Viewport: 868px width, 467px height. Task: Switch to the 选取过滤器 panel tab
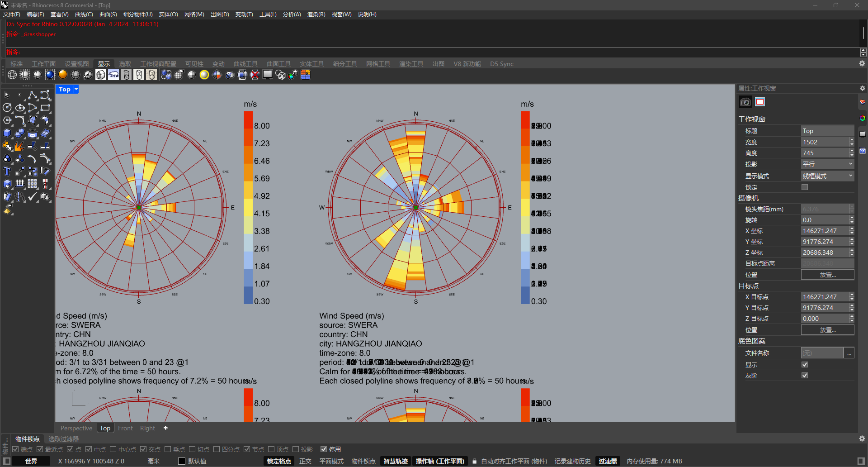click(x=64, y=439)
